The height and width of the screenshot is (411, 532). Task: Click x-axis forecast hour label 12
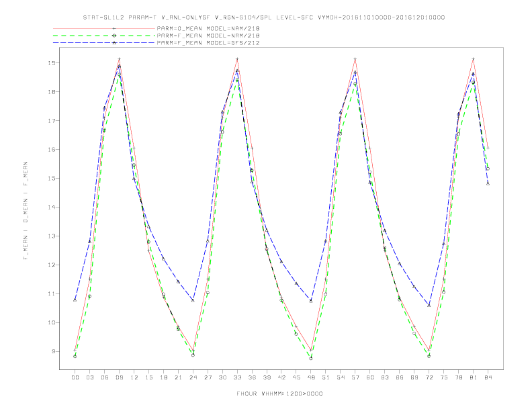click(134, 377)
